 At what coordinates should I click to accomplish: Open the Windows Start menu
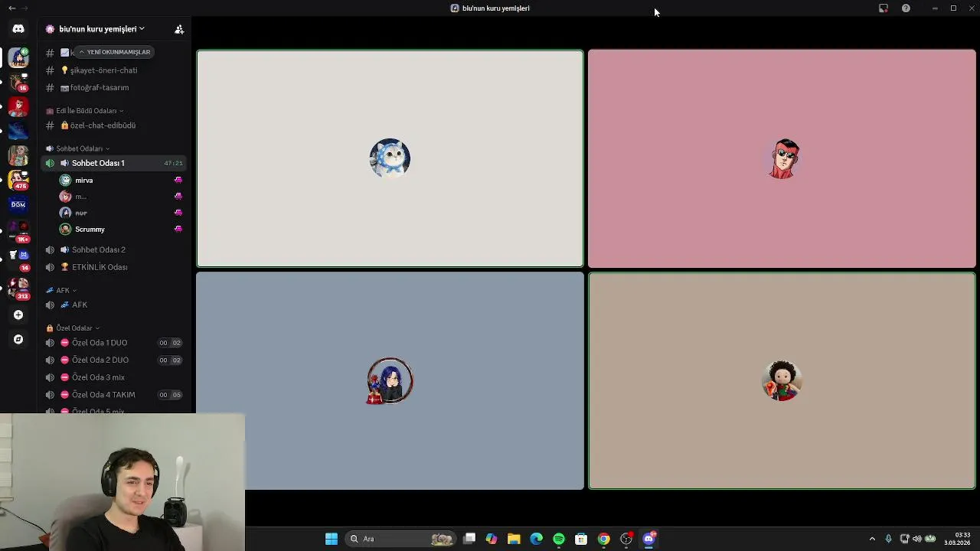(x=332, y=539)
